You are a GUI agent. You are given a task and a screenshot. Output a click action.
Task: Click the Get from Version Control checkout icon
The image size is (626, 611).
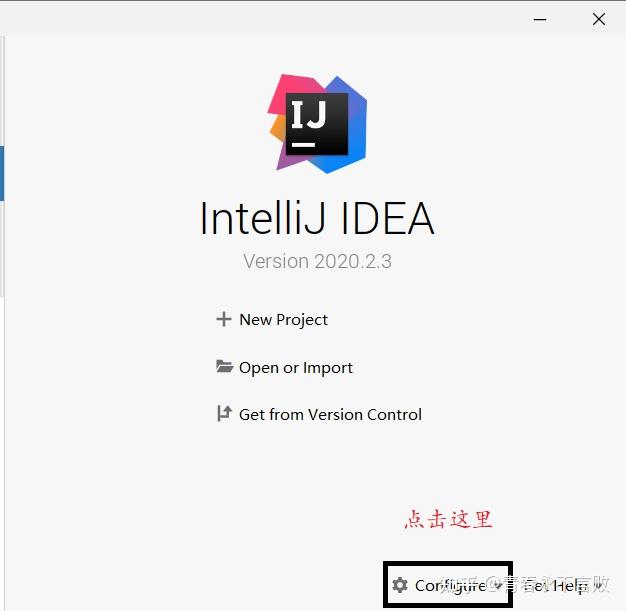224,413
